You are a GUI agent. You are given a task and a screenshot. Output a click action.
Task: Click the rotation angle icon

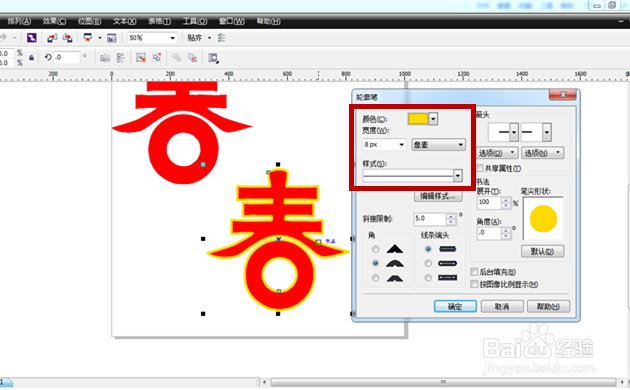(48, 57)
